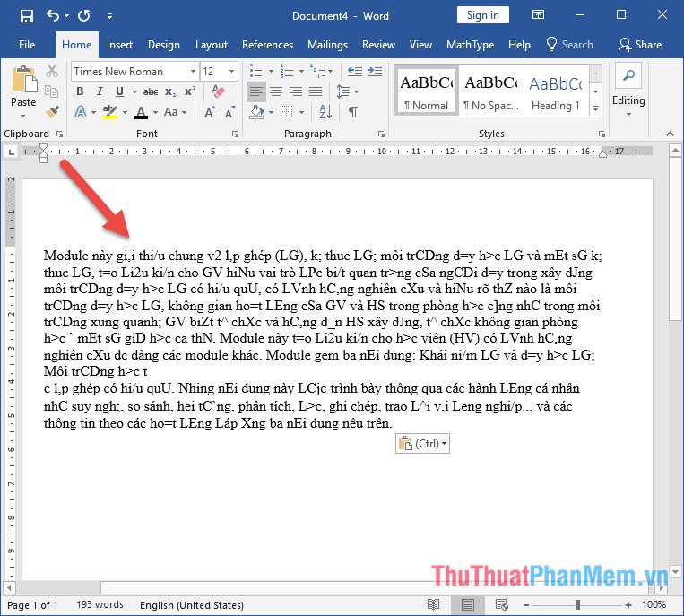Click the Redo repeat icon

coord(83,16)
